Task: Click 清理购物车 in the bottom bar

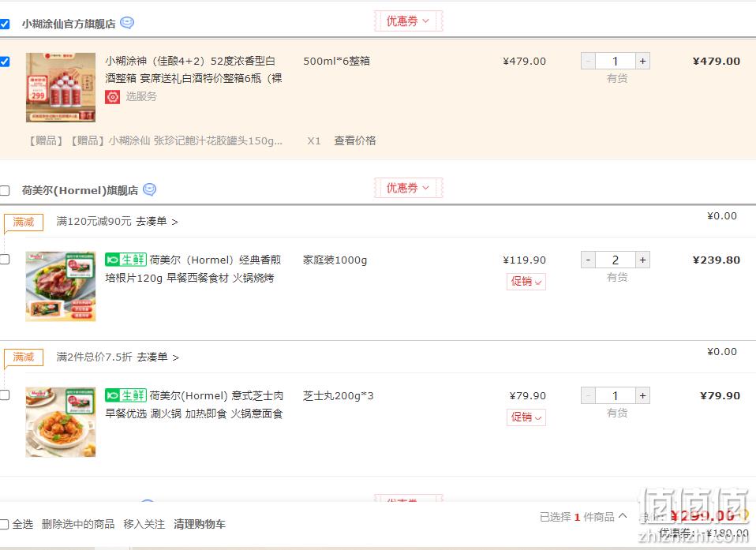Action: pos(200,524)
